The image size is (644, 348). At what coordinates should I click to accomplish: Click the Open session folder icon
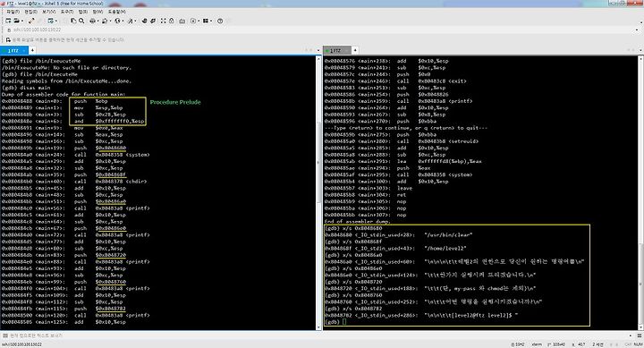(16, 21)
